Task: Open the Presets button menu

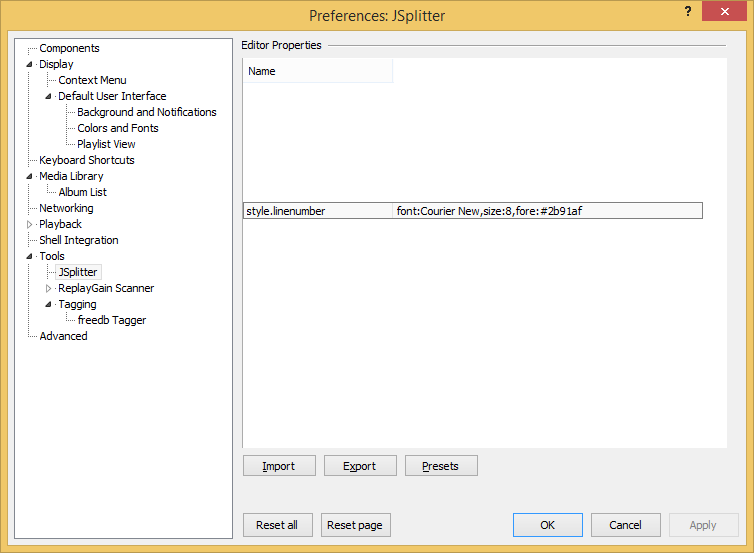Action: pos(440,466)
